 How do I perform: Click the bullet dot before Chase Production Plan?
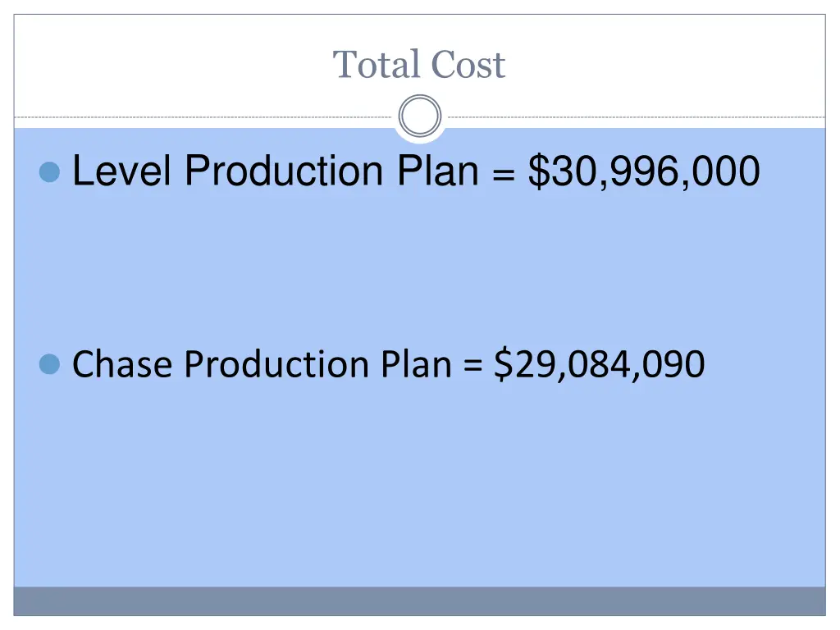tap(50, 364)
